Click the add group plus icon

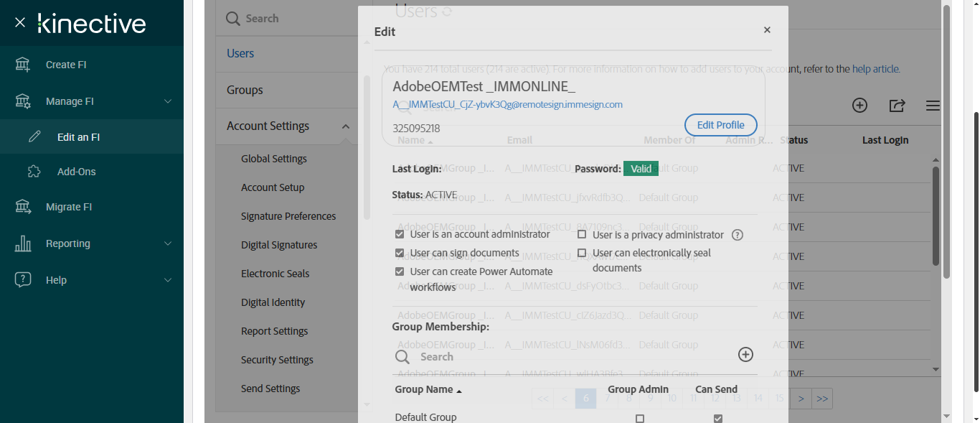point(745,354)
